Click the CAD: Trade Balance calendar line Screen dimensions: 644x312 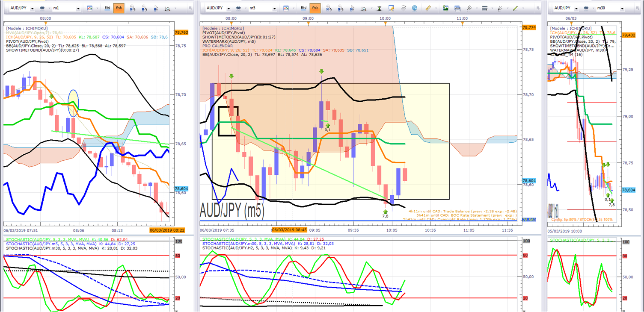[x=463, y=211]
